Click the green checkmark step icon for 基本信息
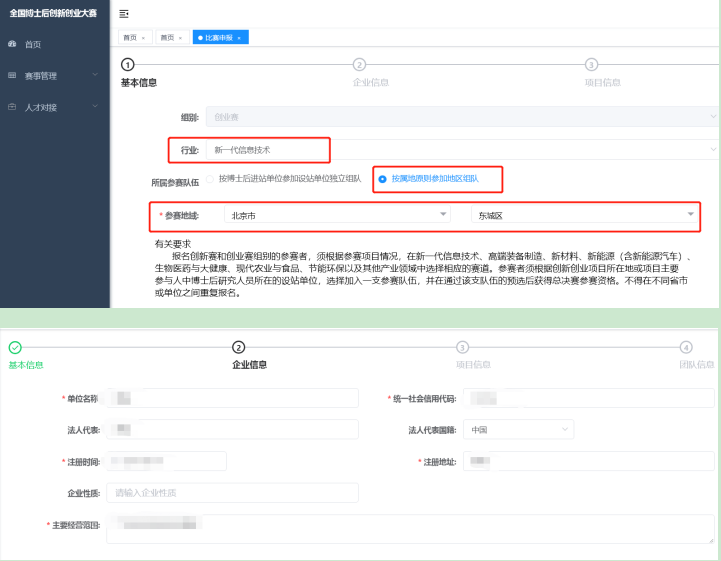The image size is (721, 561). point(14,347)
